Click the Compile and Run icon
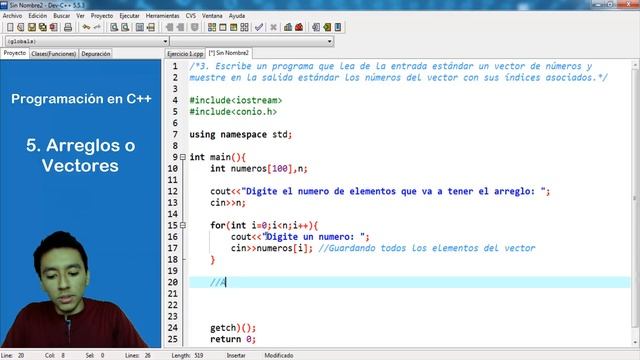 click(233, 27)
